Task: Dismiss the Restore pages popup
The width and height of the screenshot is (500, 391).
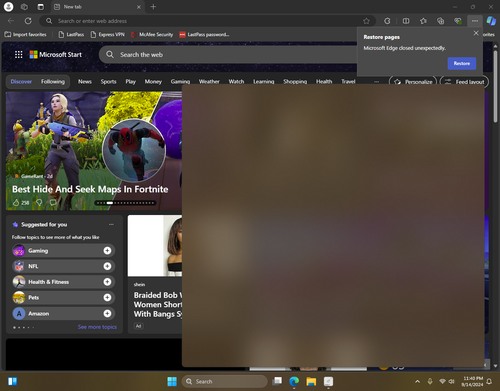Action: pos(476,33)
